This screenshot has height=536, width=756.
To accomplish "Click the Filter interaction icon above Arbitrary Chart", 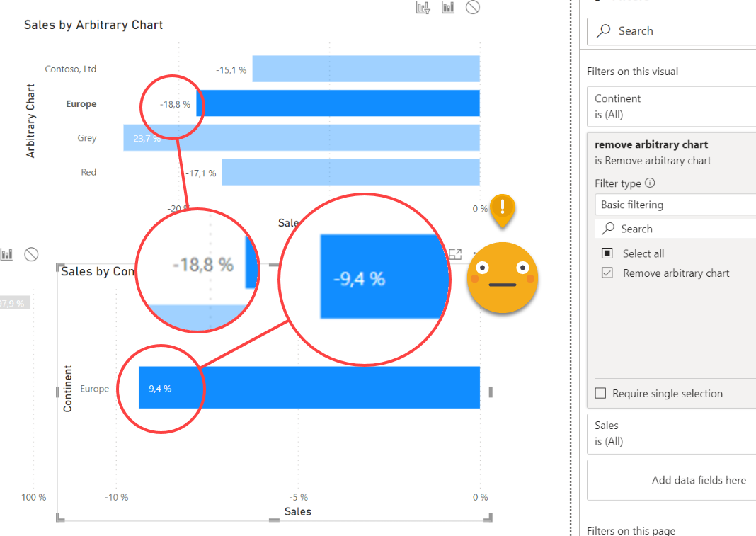I will click(423, 8).
